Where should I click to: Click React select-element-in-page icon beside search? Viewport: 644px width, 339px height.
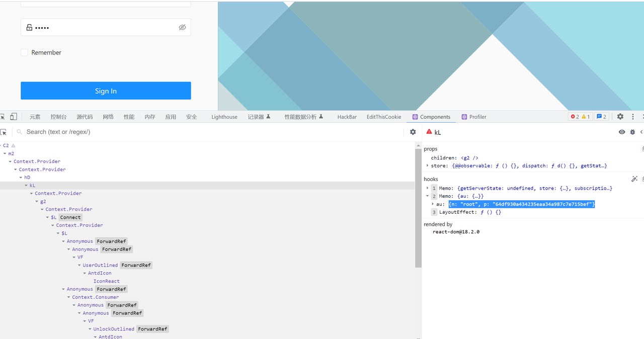click(x=4, y=132)
